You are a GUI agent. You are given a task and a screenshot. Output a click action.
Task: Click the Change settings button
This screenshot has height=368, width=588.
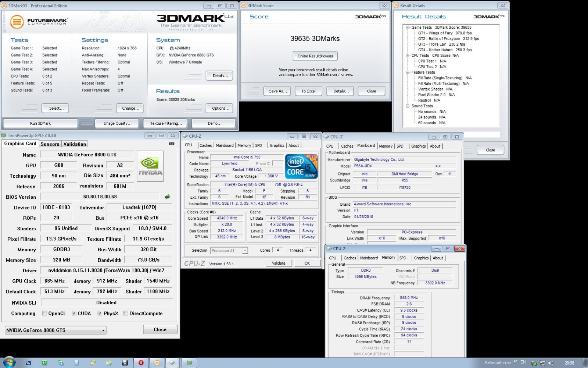pyautogui.click(x=130, y=108)
